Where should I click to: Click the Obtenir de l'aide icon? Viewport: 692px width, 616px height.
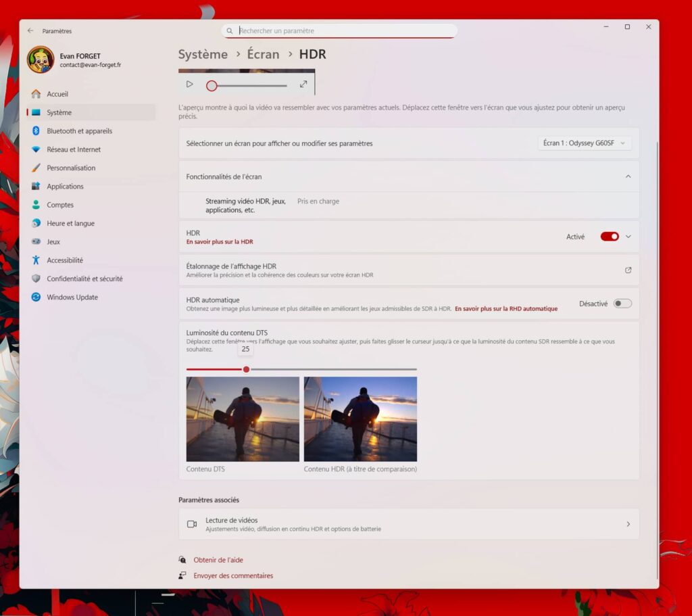coord(182,561)
